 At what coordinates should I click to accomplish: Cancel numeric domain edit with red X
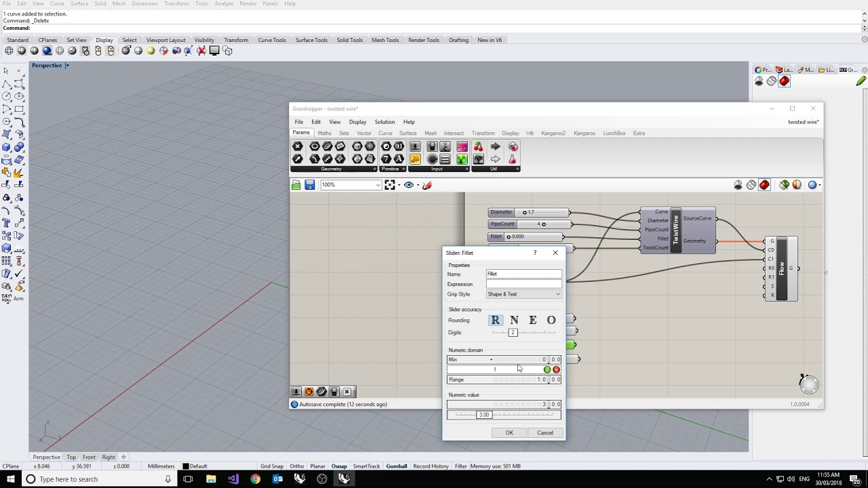(x=556, y=369)
